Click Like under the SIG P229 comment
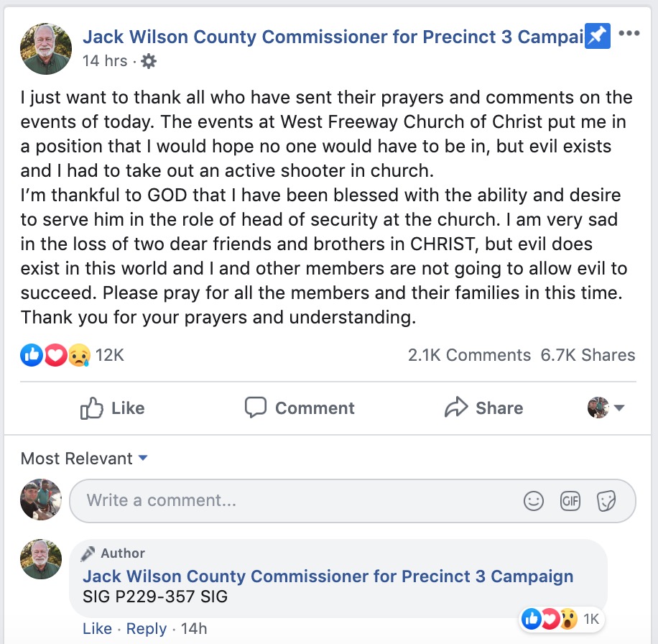This screenshot has height=644, width=658. tap(98, 628)
